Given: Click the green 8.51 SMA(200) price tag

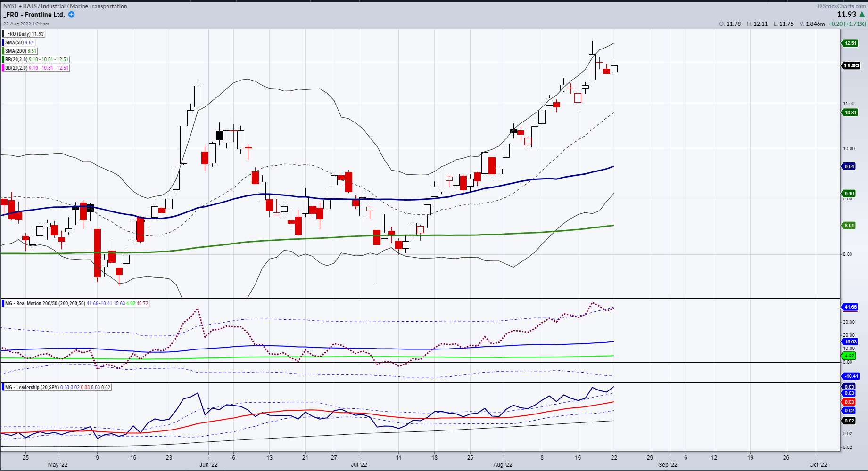Looking at the screenshot, I should [849, 226].
